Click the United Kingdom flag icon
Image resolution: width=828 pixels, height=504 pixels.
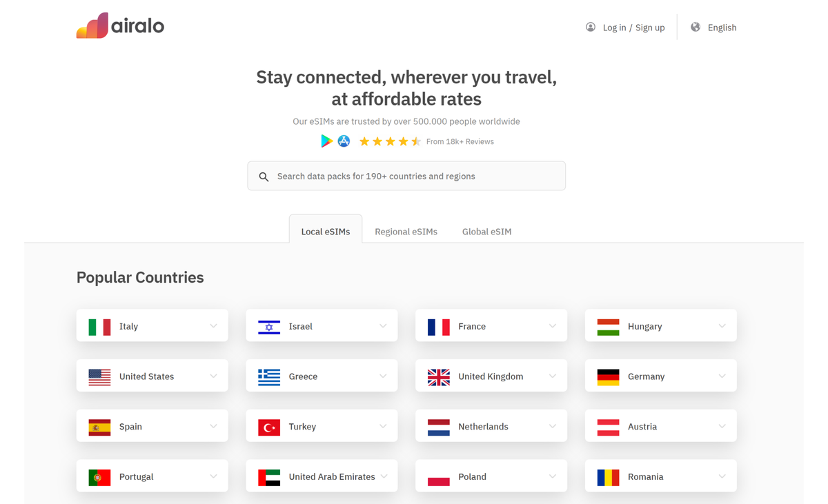pyautogui.click(x=439, y=377)
